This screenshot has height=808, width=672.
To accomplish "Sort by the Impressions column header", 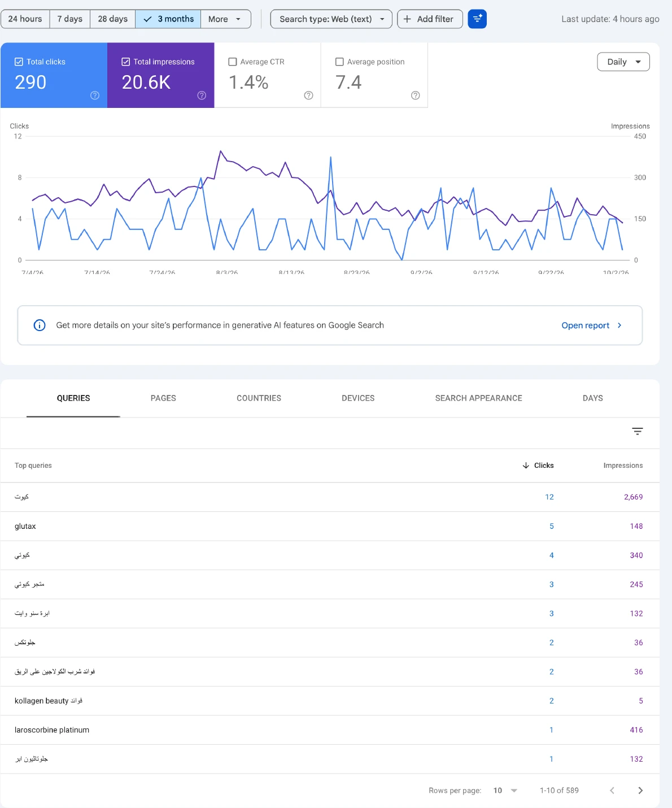I will pyautogui.click(x=623, y=466).
